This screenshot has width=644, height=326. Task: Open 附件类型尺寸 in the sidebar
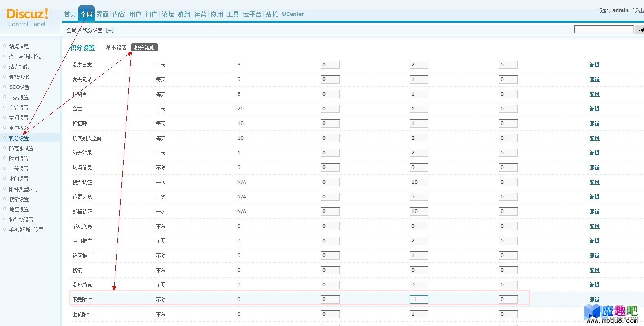pyautogui.click(x=24, y=189)
